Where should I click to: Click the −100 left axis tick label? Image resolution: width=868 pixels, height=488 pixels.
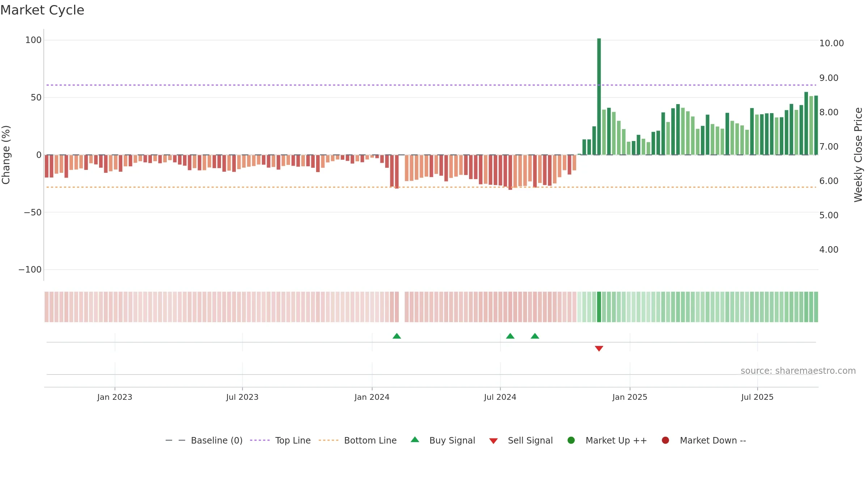click(30, 270)
